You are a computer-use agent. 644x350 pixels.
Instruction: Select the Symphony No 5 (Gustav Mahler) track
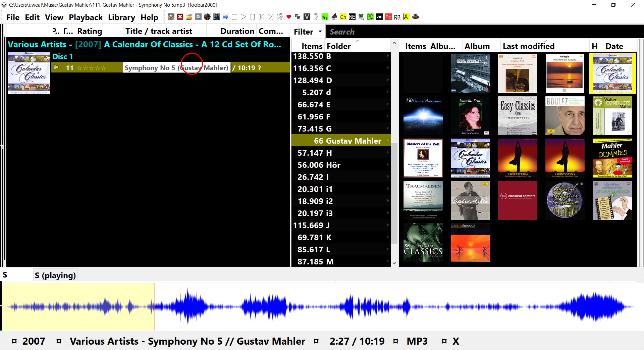(176, 68)
